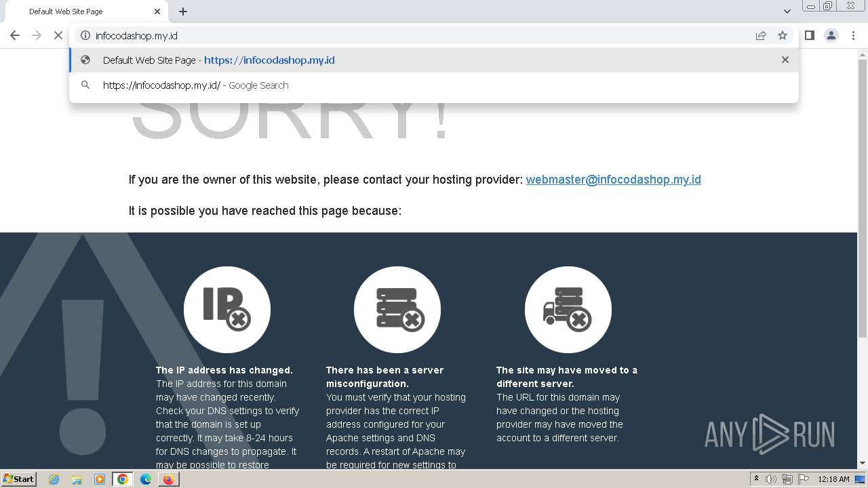Click the server misconfiguration icon
868x488 pixels.
click(397, 310)
